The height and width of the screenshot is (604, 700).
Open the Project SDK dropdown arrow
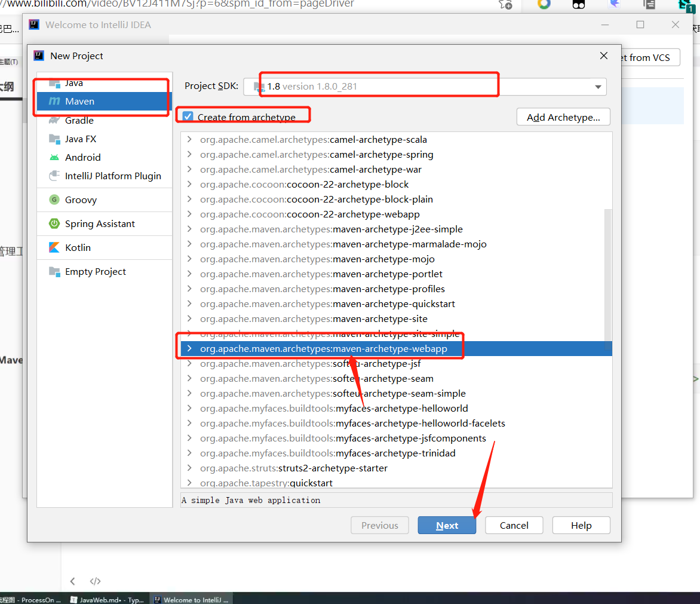coord(598,87)
